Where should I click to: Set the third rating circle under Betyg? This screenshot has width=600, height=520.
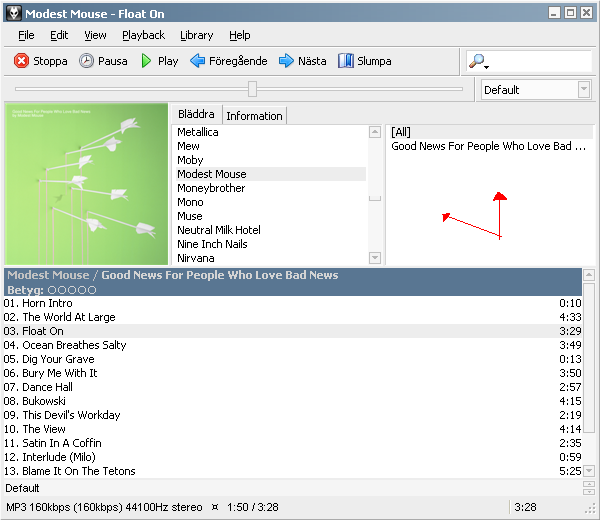[72, 290]
